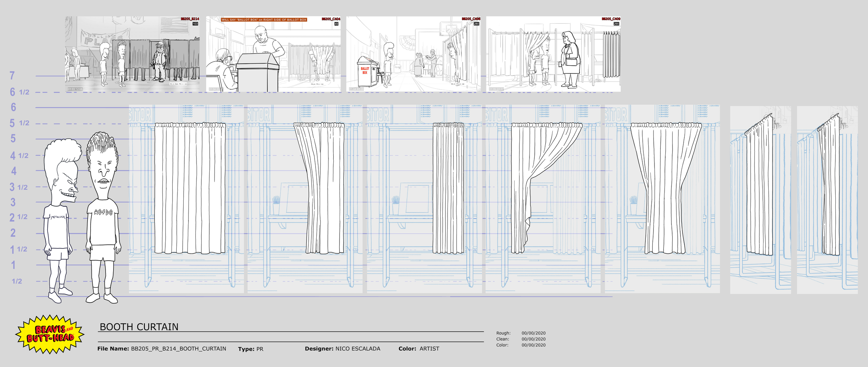Open the BB205_C409 storyboard thumbnail
This screenshot has height=367, width=868.
coord(553,54)
